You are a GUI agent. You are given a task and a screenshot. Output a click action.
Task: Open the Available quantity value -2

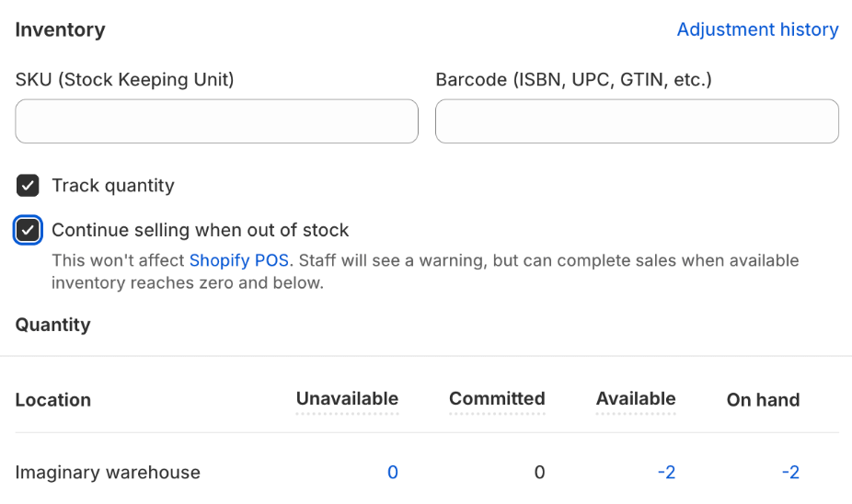point(666,473)
